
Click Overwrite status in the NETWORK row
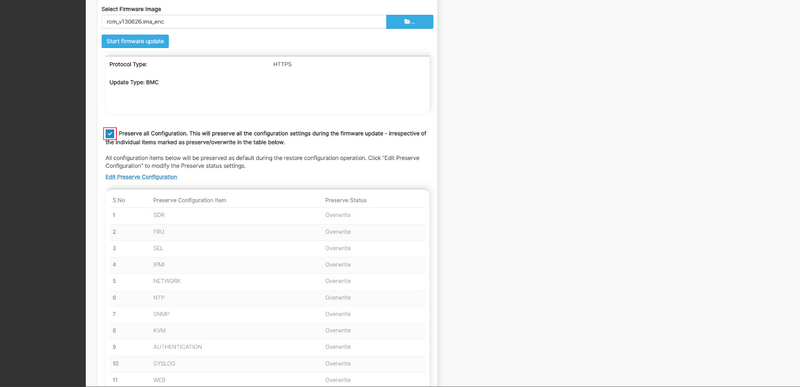click(338, 281)
